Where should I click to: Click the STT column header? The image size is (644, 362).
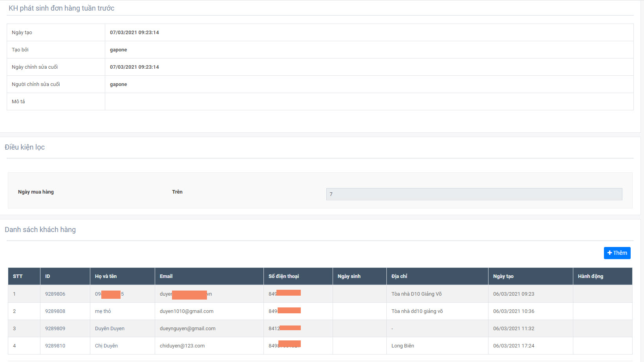pos(18,276)
